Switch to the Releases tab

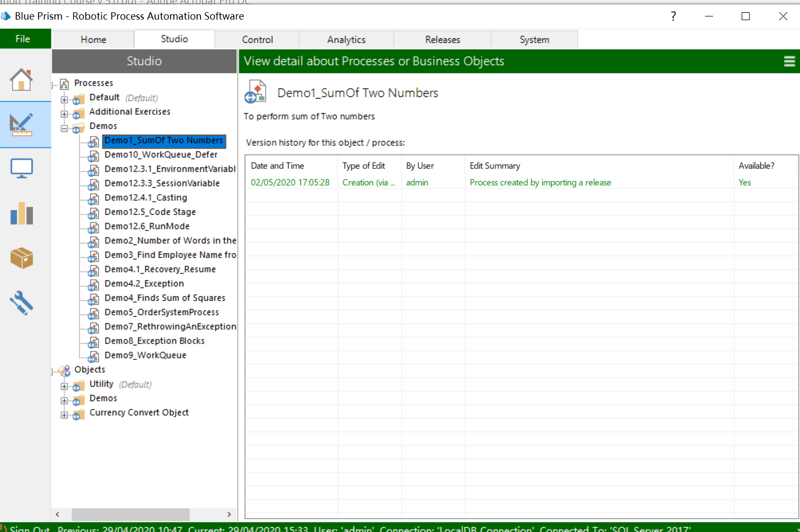(x=442, y=39)
